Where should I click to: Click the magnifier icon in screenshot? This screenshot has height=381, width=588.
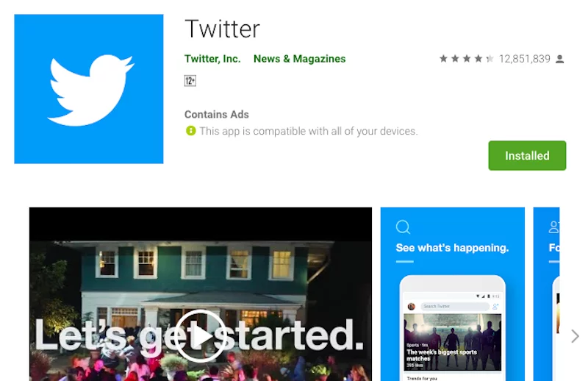coord(403,227)
